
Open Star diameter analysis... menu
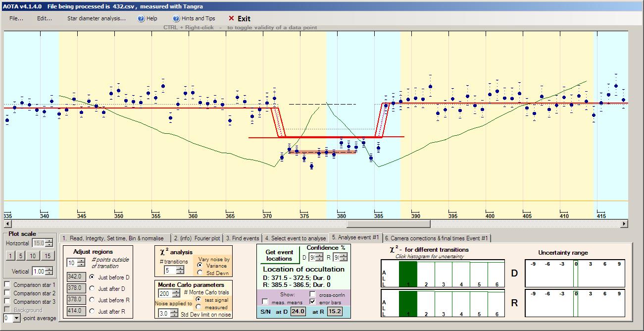97,18
